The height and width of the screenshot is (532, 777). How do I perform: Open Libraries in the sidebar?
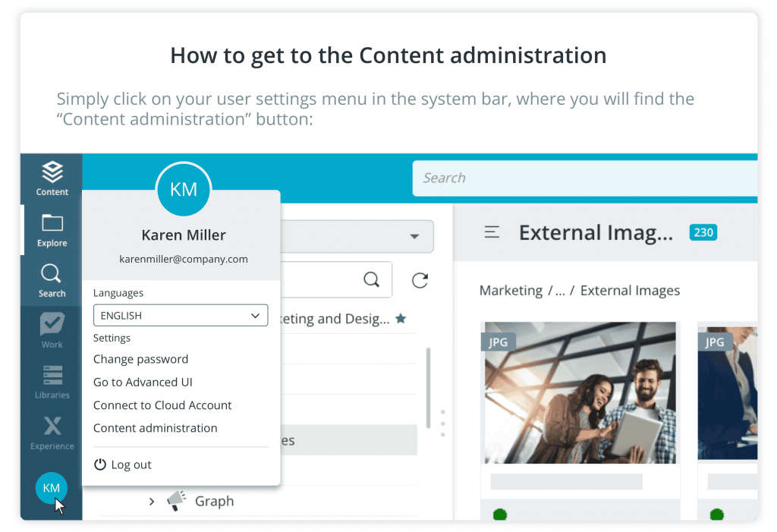52,382
